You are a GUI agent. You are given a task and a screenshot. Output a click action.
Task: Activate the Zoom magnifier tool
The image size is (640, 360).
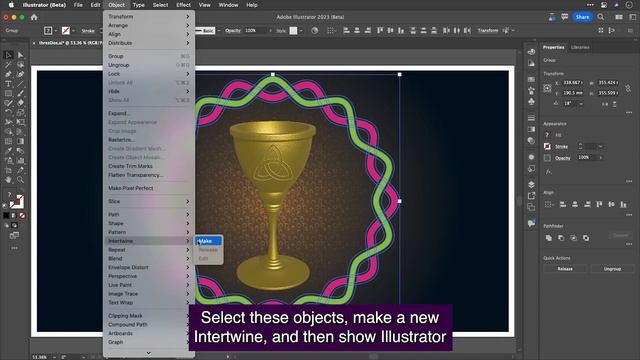point(20,180)
